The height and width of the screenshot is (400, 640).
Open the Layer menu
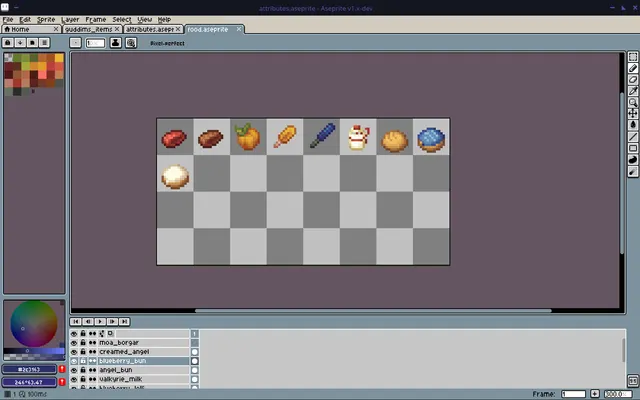[x=70, y=20]
